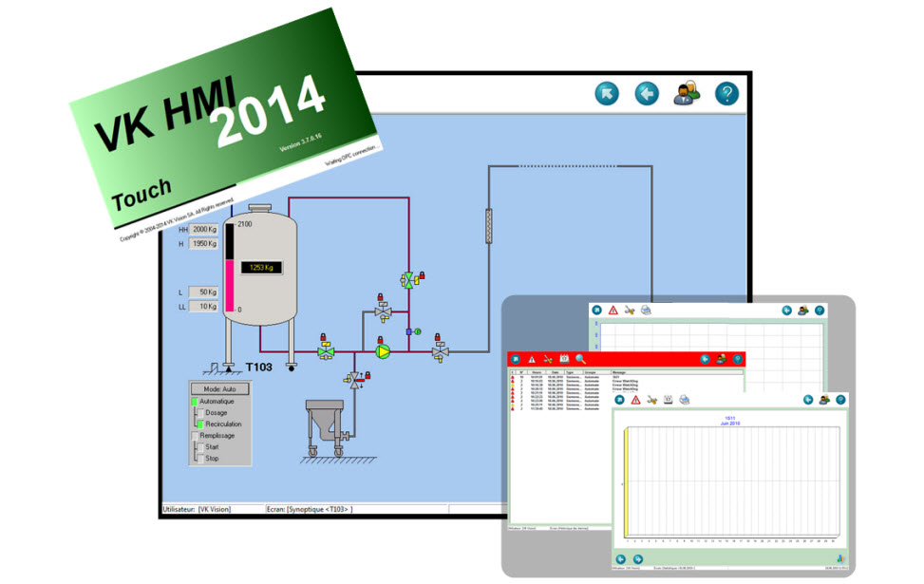Toggle the Start checkbox
The width and height of the screenshot is (924, 584).
click(x=200, y=447)
